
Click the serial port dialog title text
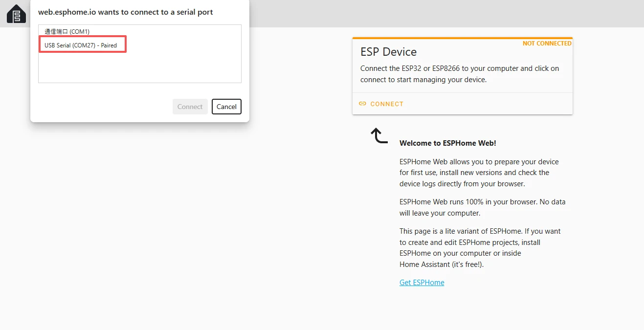coord(126,12)
